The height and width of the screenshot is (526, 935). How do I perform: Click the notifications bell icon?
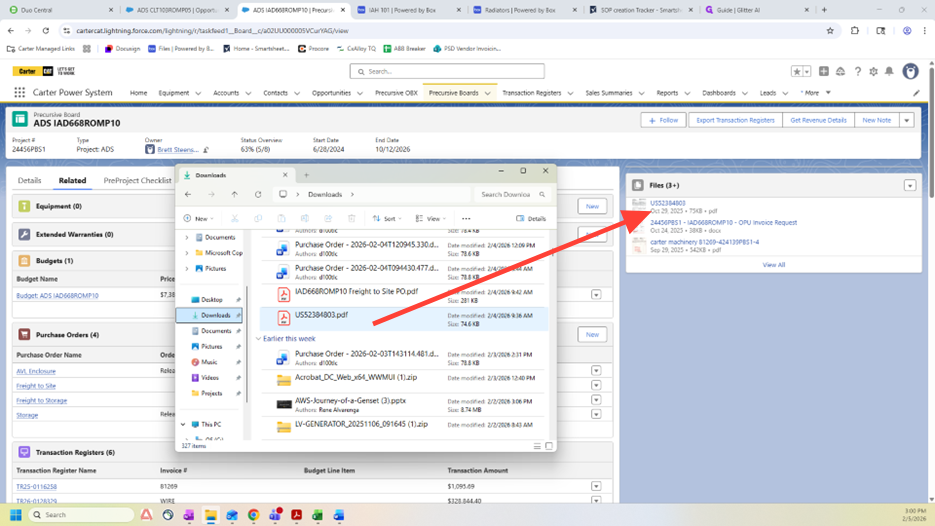889,72
